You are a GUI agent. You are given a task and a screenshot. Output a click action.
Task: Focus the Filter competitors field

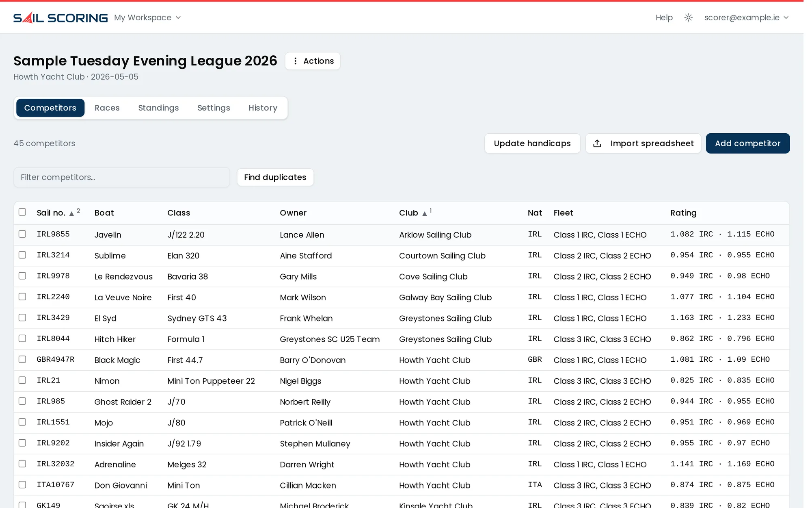(x=122, y=177)
